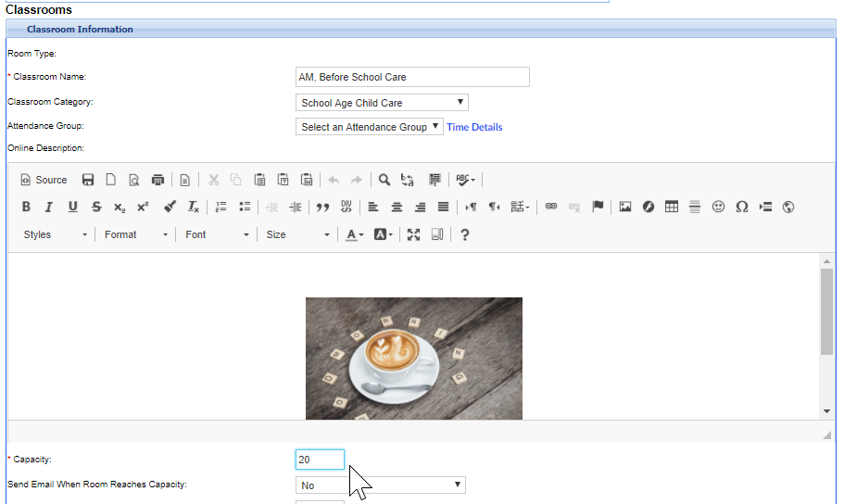Click the Redo arrow

click(357, 180)
